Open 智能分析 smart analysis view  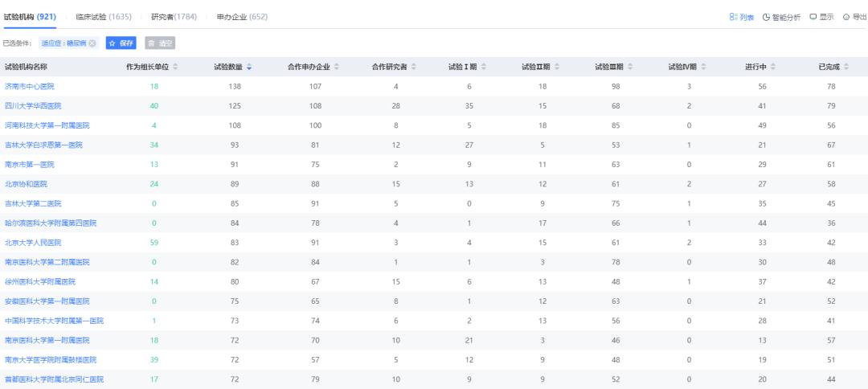pos(781,17)
